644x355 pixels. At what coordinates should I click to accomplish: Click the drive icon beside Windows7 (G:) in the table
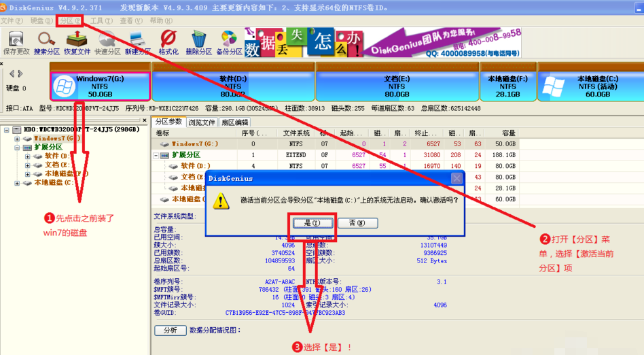pos(164,144)
